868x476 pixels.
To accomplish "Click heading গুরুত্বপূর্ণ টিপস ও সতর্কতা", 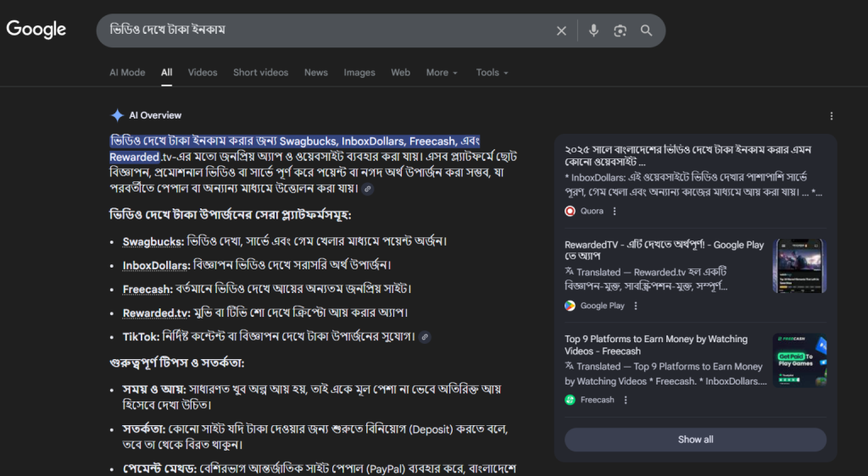I will (176, 363).
